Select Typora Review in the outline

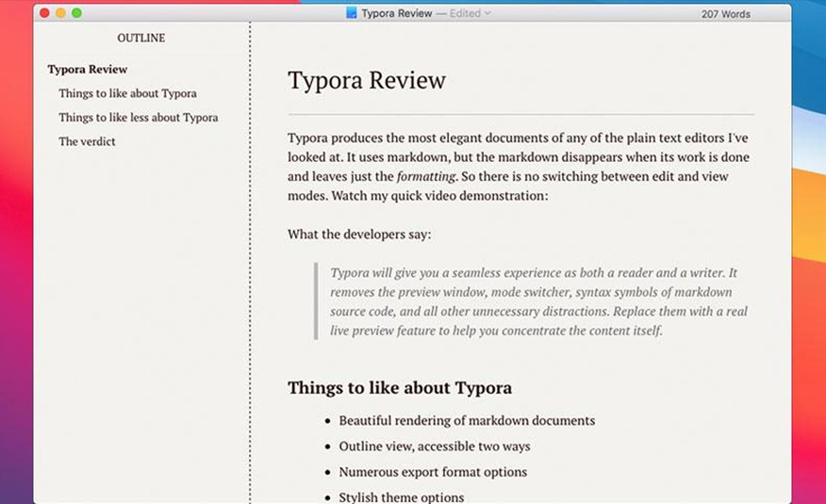(88, 70)
